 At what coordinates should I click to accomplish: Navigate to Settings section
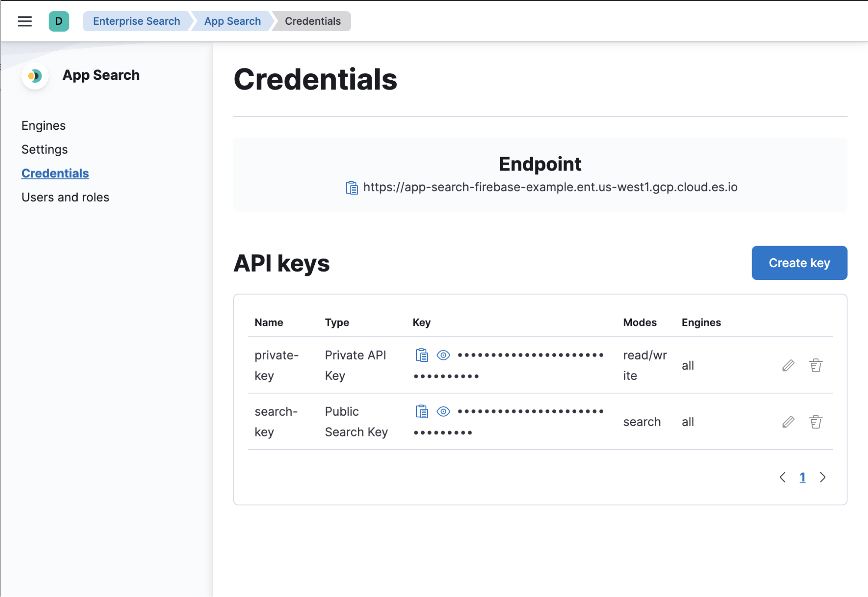tap(44, 149)
